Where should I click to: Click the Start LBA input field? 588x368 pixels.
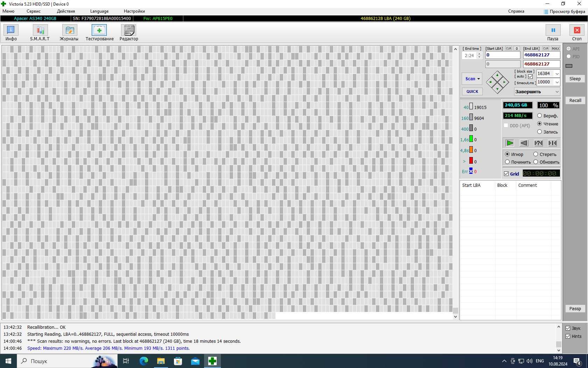tap(503, 55)
